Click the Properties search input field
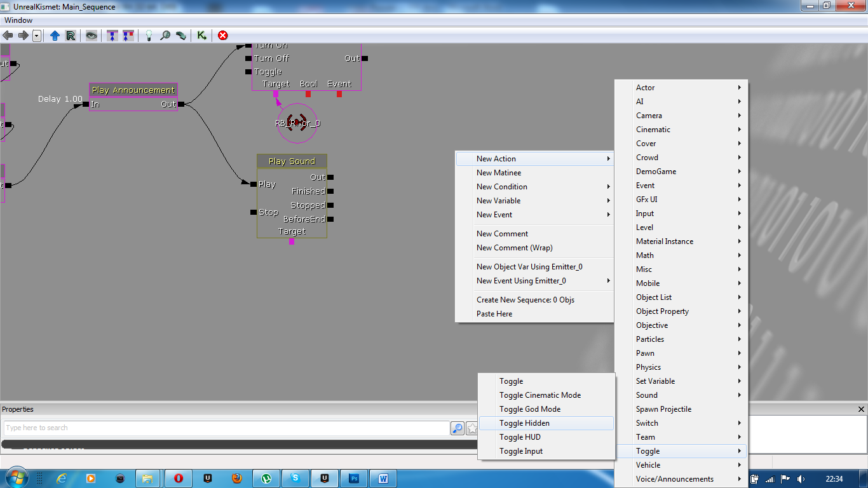The height and width of the screenshot is (488, 868). pos(226,428)
